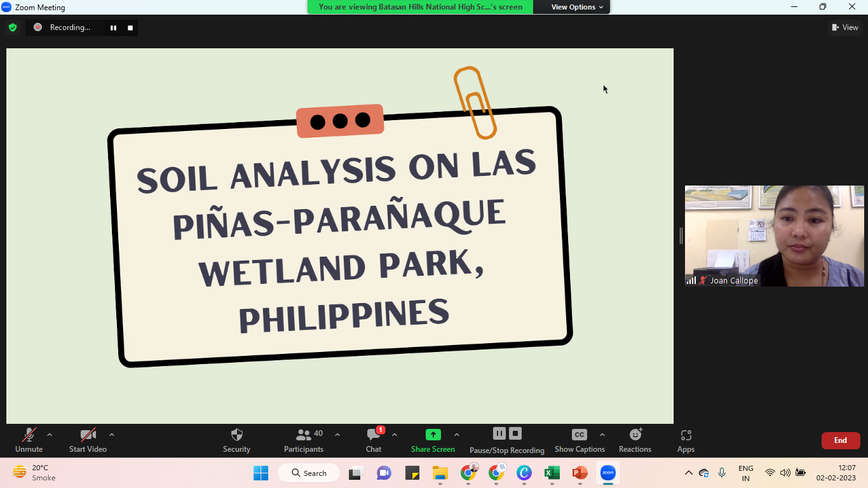Expand audio options arrow beside Unmute
This screenshot has height=488, width=868.
[50, 435]
